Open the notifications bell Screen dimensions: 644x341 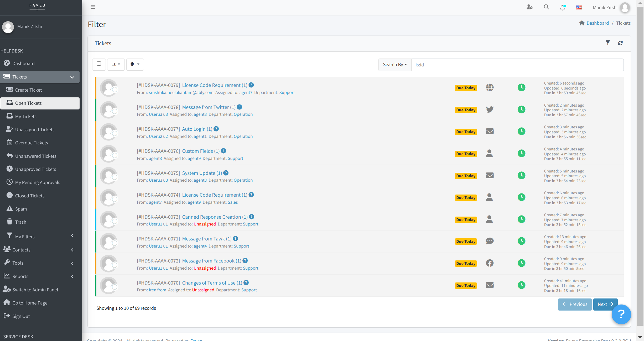click(563, 7)
